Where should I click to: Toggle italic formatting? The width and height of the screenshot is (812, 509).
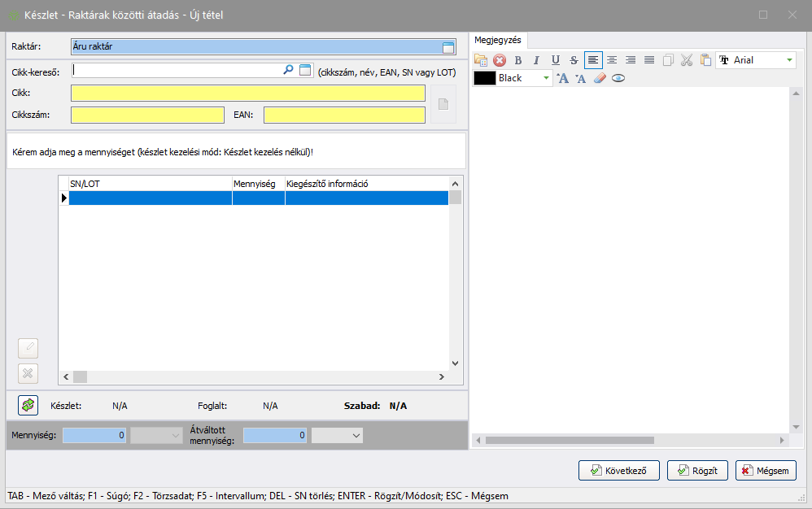pos(536,60)
